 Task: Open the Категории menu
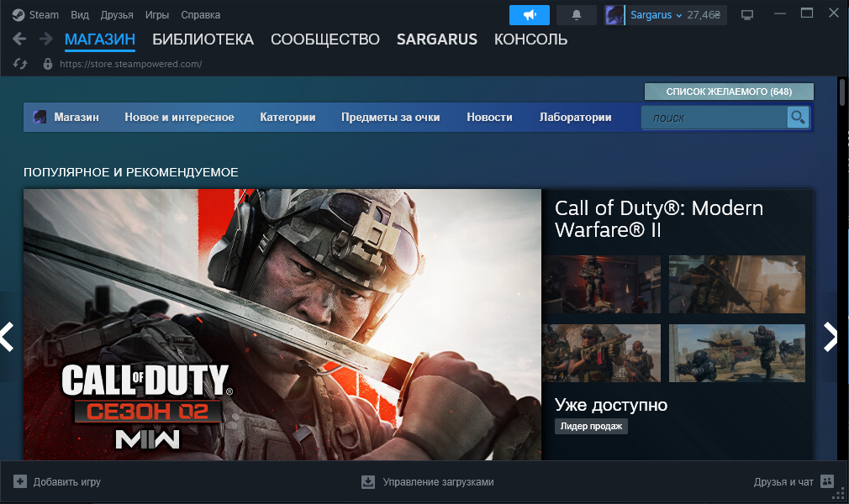click(287, 117)
